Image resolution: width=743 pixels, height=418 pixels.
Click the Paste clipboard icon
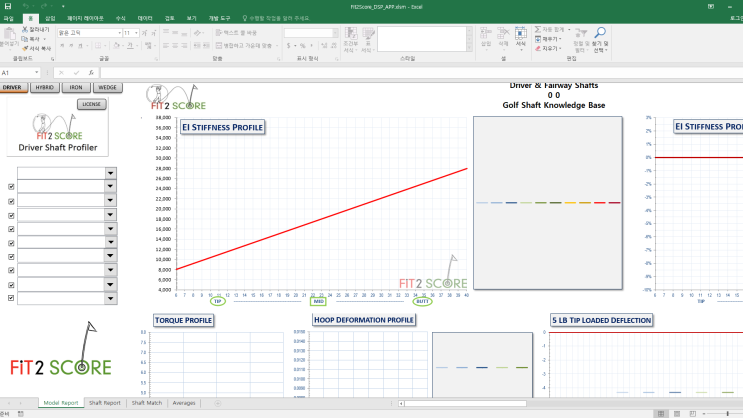[9, 35]
